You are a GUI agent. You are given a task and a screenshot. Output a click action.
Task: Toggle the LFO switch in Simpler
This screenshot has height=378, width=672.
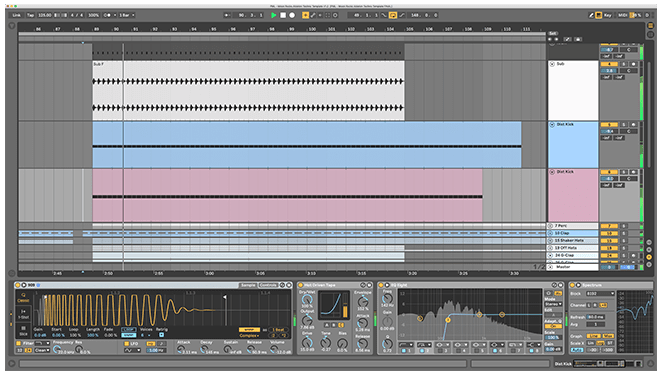coord(126,344)
